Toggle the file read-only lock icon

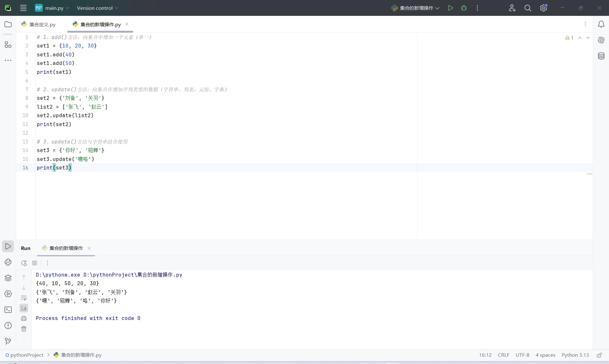[599, 355]
